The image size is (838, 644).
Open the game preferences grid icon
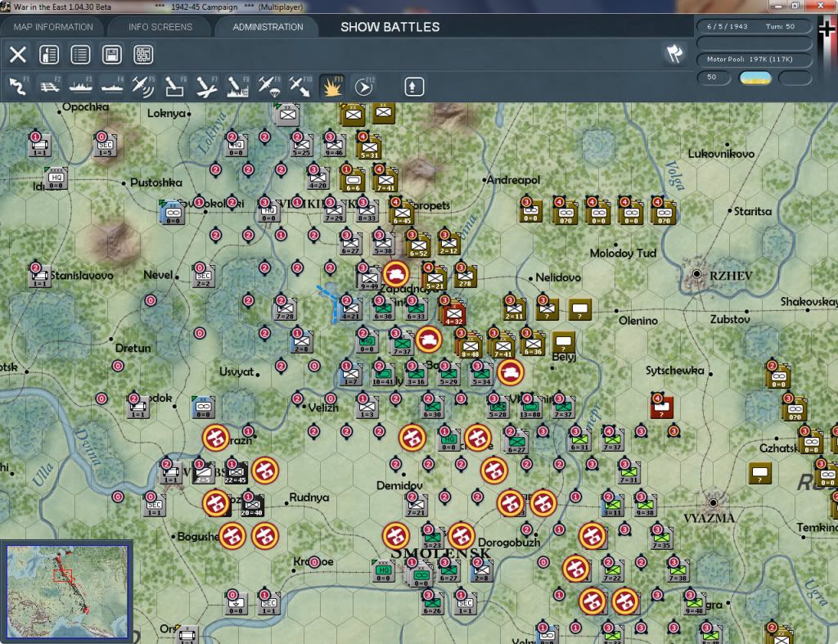(143, 55)
